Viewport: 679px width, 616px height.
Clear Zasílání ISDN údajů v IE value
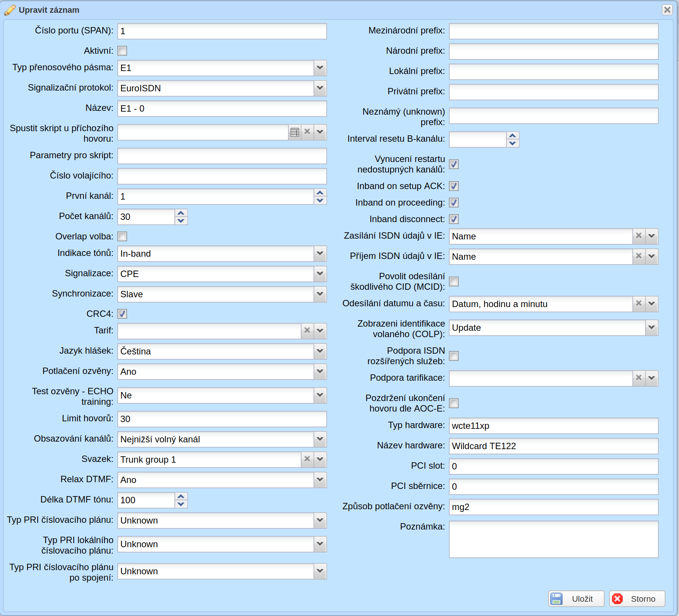point(639,236)
